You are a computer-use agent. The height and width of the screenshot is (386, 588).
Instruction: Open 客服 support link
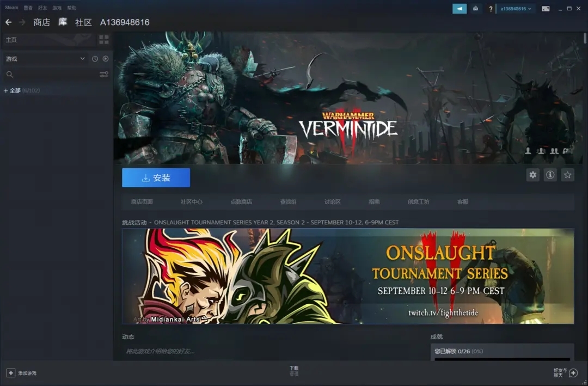coord(463,202)
